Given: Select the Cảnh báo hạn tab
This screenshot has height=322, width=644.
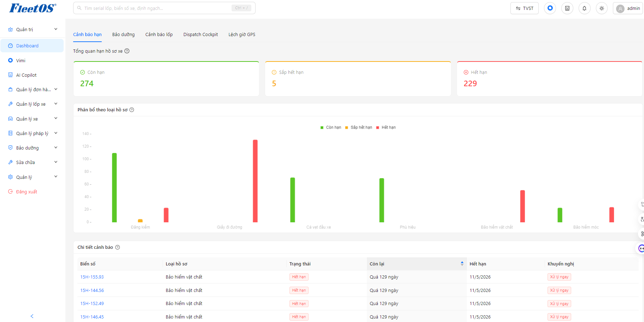Looking at the screenshot, I should [87, 35].
